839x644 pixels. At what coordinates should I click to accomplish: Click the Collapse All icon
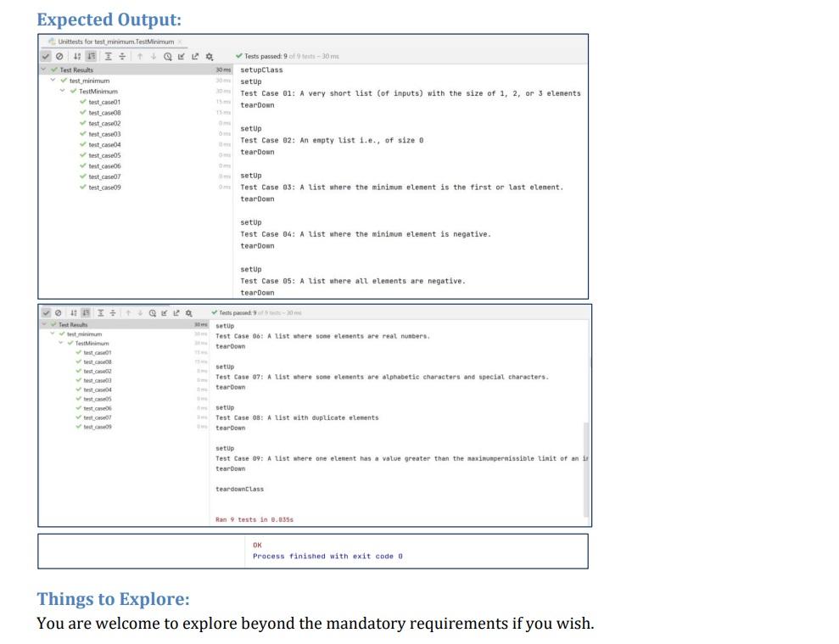122,56
